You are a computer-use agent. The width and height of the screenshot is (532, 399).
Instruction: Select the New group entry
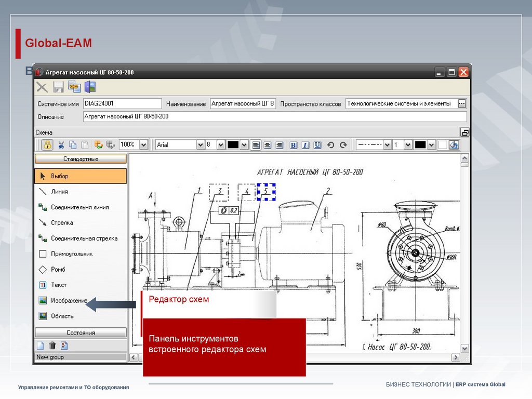[81, 357]
